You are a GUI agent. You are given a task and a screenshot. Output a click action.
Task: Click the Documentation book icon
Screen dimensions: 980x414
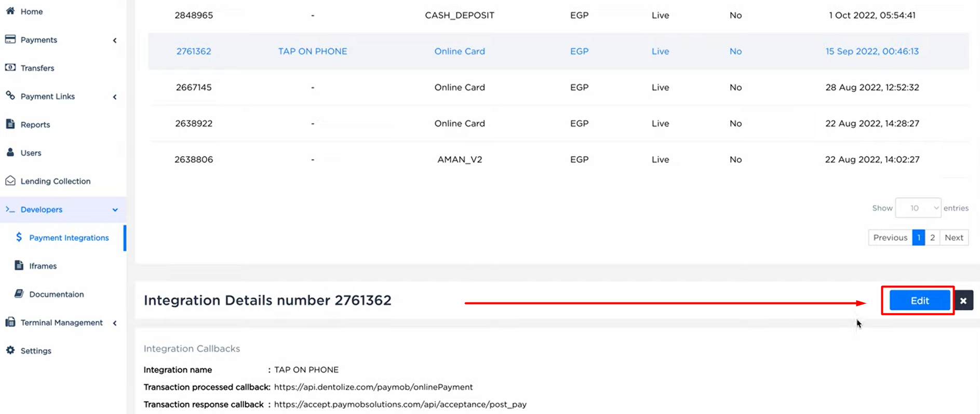19,294
